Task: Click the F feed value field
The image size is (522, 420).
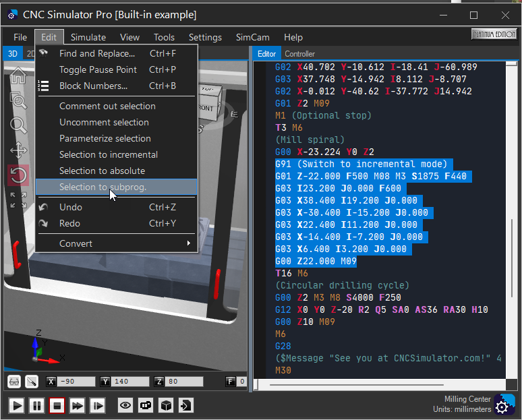Action: click(x=241, y=382)
